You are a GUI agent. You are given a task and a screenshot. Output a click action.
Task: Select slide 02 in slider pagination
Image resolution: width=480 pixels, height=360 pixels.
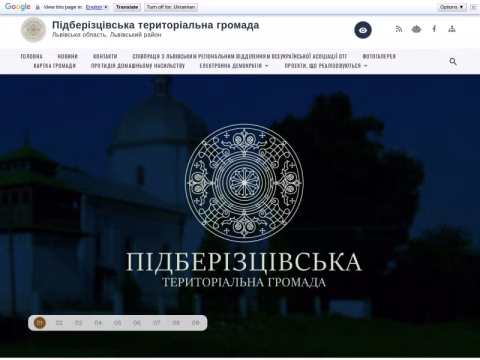59,323
